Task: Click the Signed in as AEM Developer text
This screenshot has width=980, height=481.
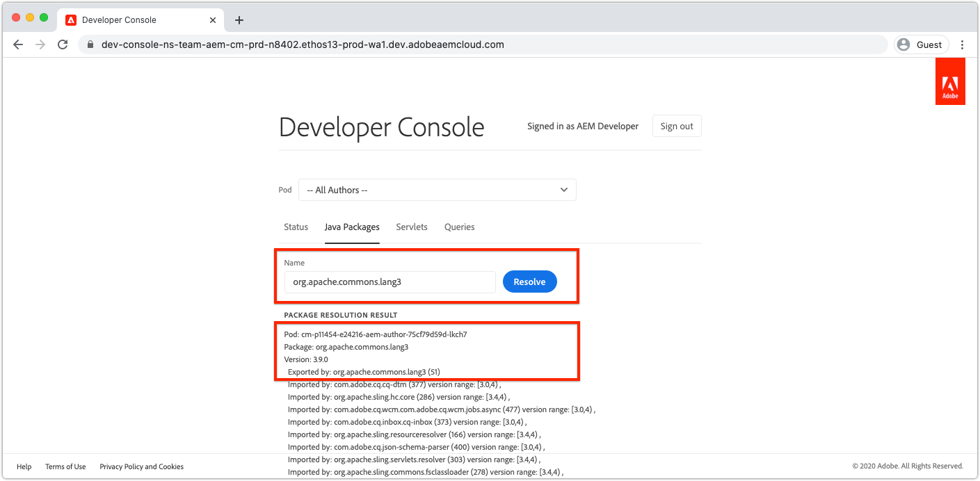Action: 583,126
